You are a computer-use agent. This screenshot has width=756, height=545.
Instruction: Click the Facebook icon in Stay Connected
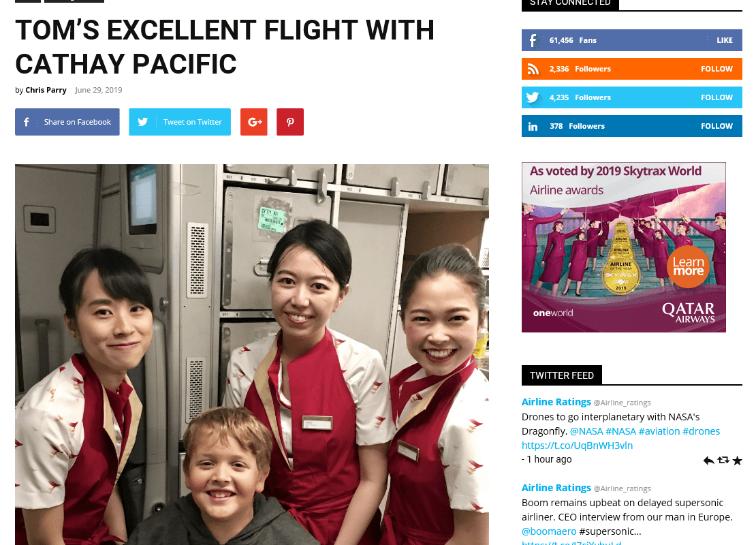[x=533, y=40]
